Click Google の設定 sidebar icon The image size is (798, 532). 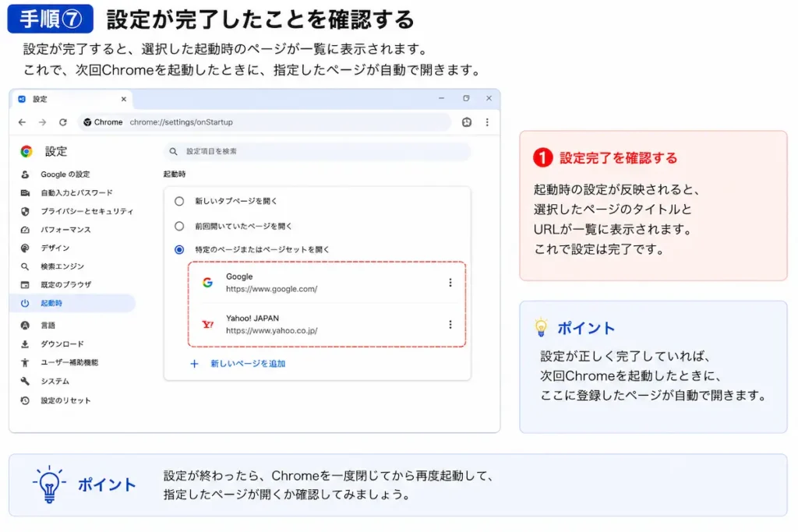tap(24, 174)
